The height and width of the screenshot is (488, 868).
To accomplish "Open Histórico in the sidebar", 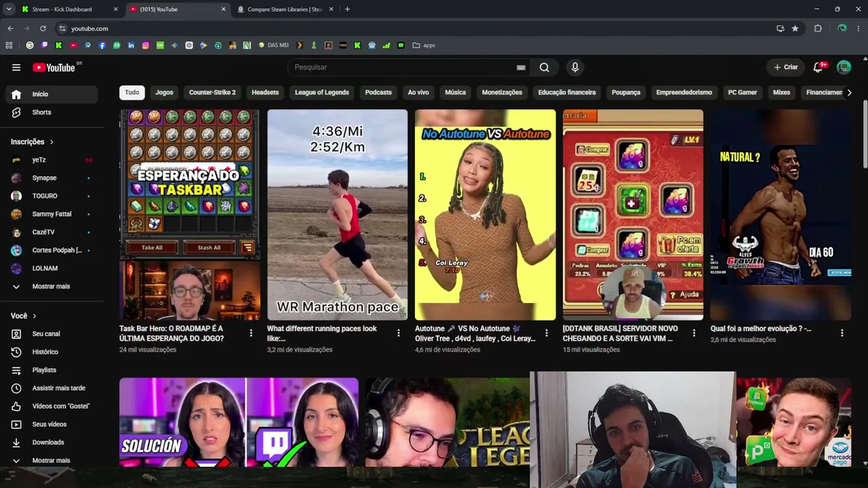I will click(x=52, y=352).
